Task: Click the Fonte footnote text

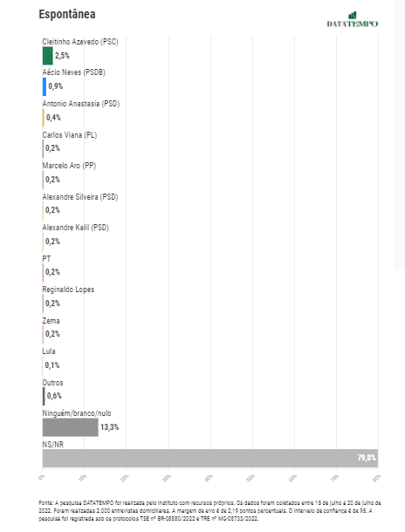Action: (x=209, y=510)
